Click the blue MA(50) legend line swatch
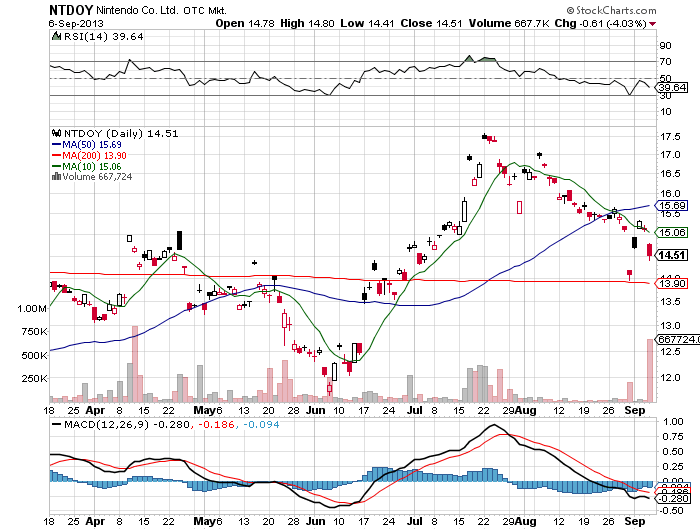This screenshot has width=700, height=530. (56, 144)
